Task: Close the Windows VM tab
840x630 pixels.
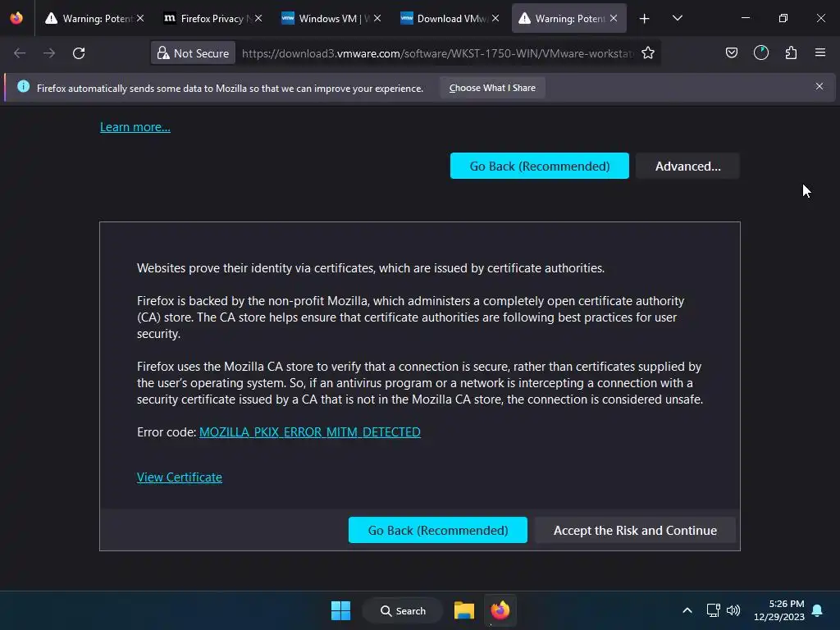Action: point(377,18)
